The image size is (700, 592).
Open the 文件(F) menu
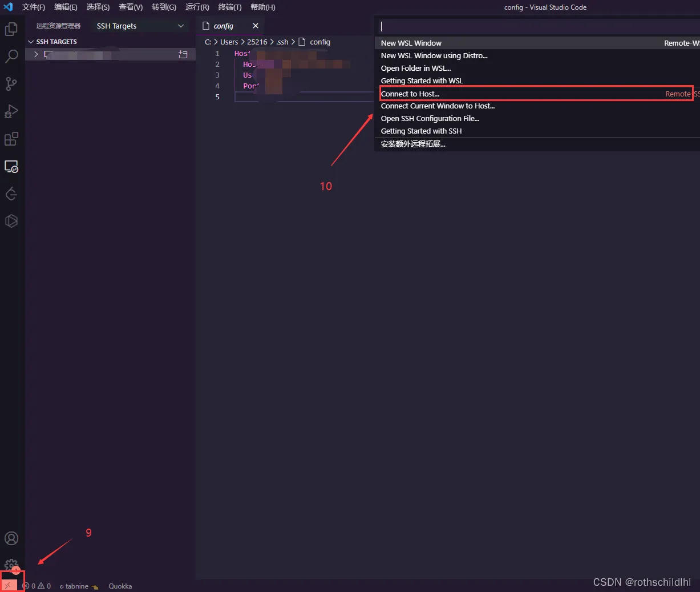(34, 7)
